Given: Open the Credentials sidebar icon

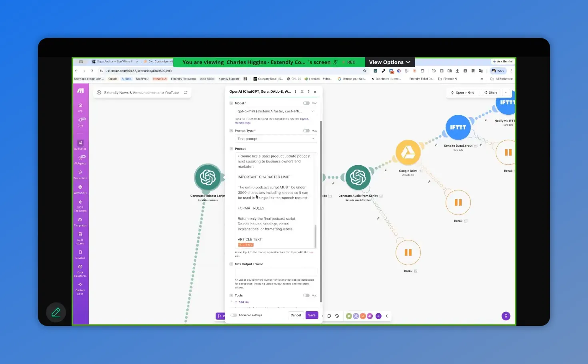Looking at the screenshot, I should [x=80, y=174].
